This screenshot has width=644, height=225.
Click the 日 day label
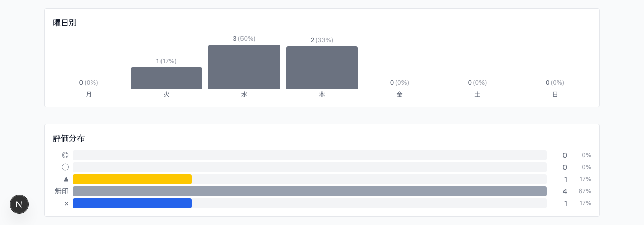(555, 94)
